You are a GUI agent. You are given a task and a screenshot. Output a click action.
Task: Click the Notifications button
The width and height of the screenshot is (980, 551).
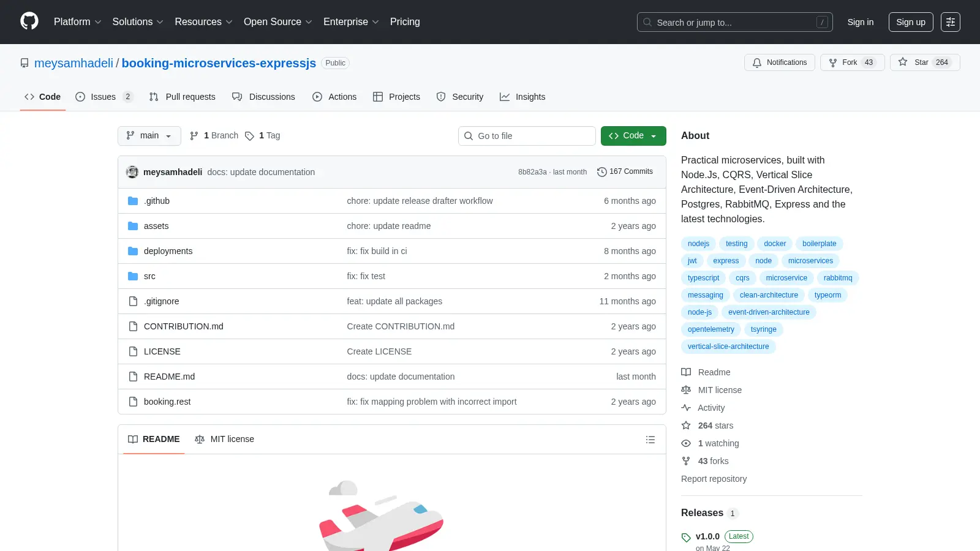click(x=780, y=62)
